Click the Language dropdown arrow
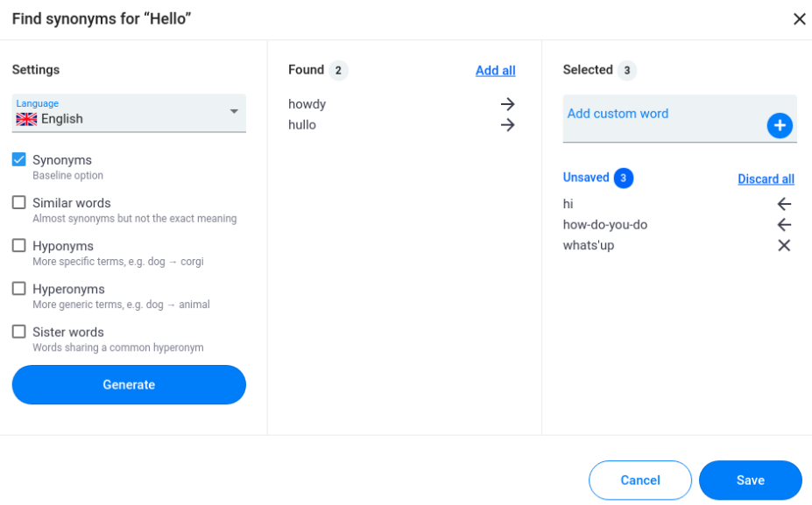 coord(234,112)
